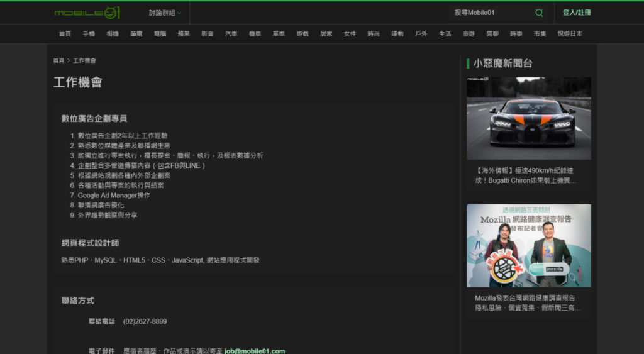Image resolution: width=644 pixels, height=354 pixels.
Task: Select 汽車 in the navigation bar
Action: point(231,34)
